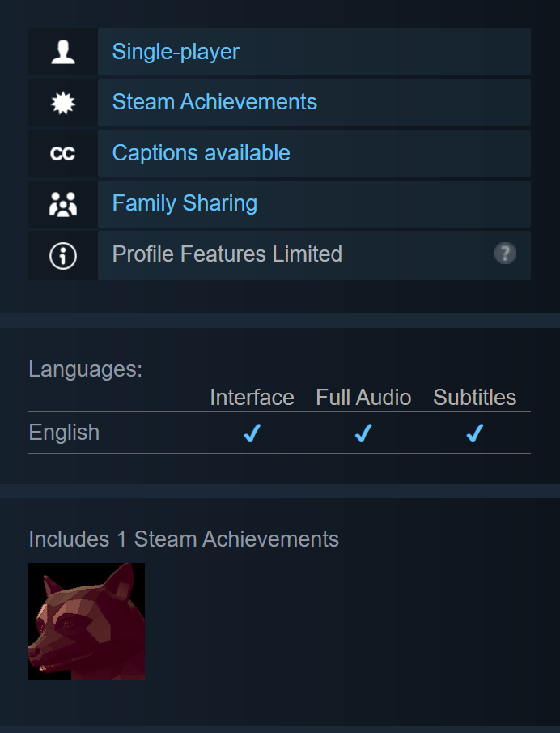Open the Steam Achievements category link
Image resolution: width=560 pixels, height=733 pixels.
(214, 102)
